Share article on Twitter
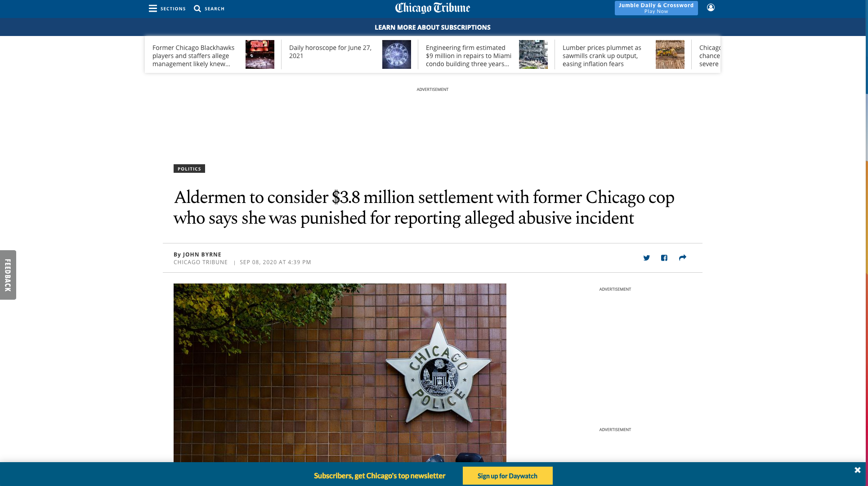The height and width of the screenshot is (486, 868). tap(646, 258)
